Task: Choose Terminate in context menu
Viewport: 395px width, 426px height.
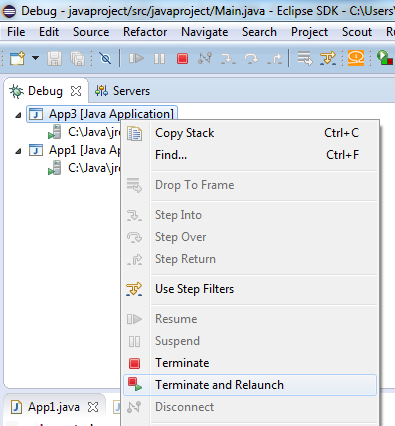Action: (x=250, y=363)
